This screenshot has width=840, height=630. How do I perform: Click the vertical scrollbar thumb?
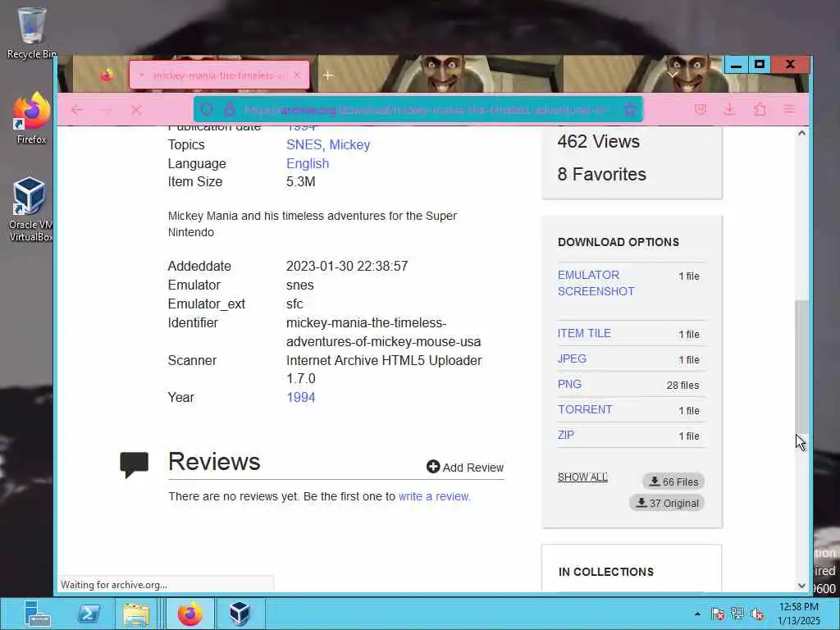point(801,367)
